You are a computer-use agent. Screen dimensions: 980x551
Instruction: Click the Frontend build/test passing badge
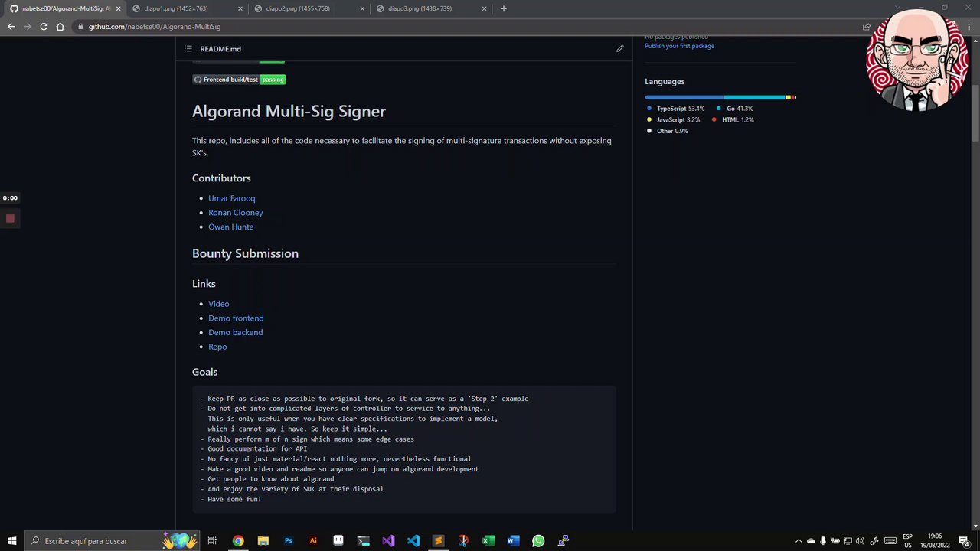point(239,80)
